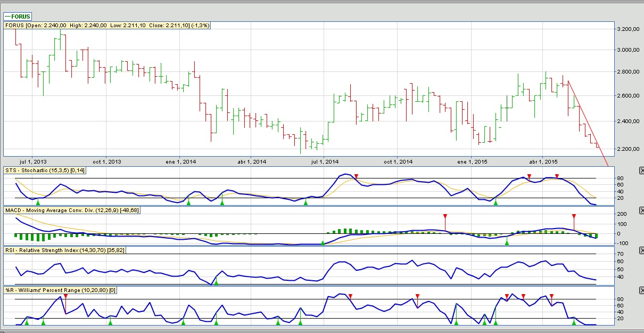The height and width of the screenshot is (333, 644).
Task: Click the leftmost red sell marker in MACD panel
Action: point(445,217)
